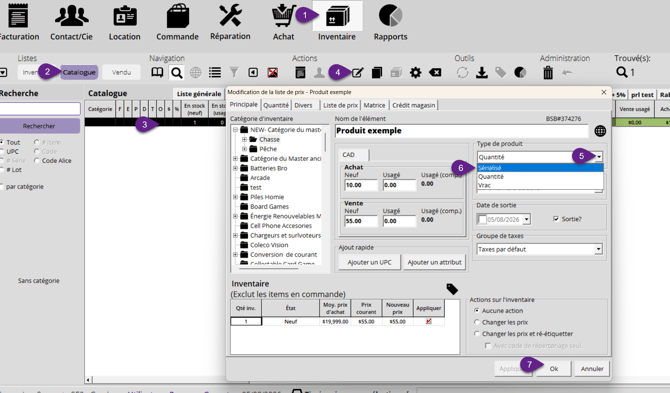The width and height of the screenshot is (670, 393).
Task: Click the Vente Neuf price field
Action: [361, 221]
